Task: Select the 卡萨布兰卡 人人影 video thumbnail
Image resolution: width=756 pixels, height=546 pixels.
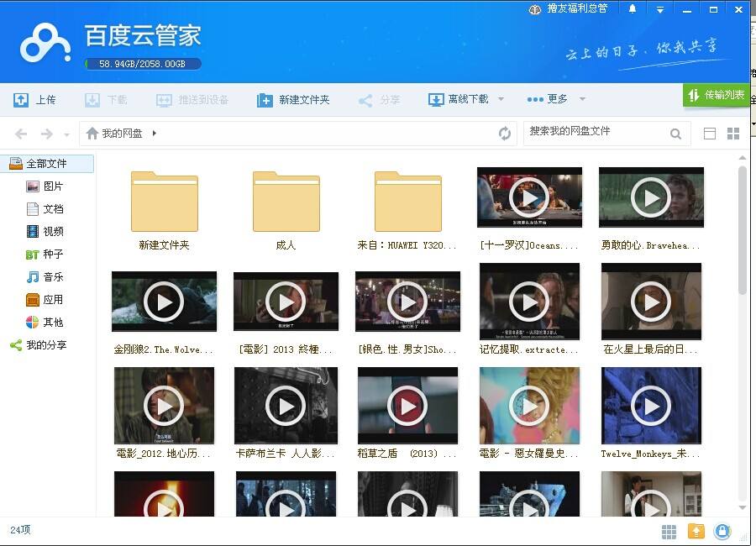Action: tap(286, 406)
